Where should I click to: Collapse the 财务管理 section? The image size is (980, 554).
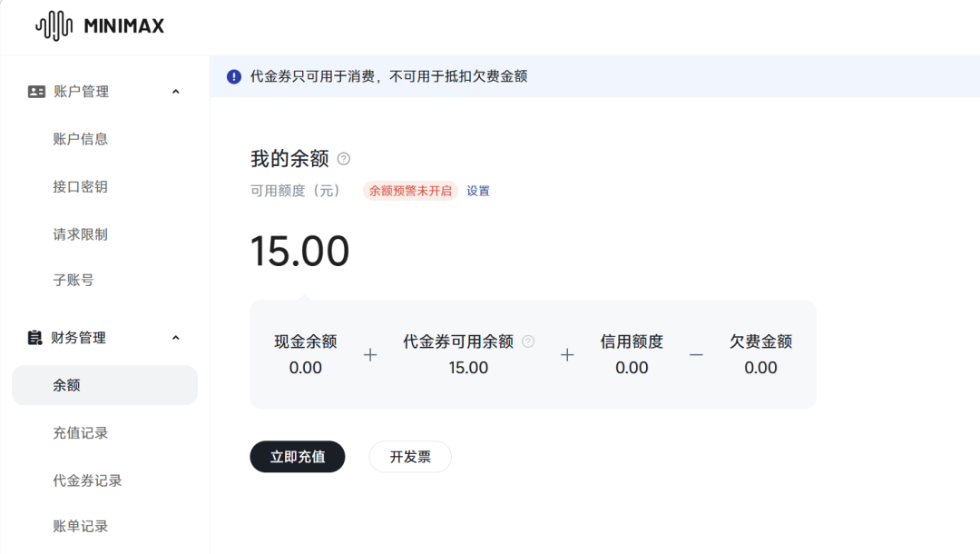click(177, 337)
